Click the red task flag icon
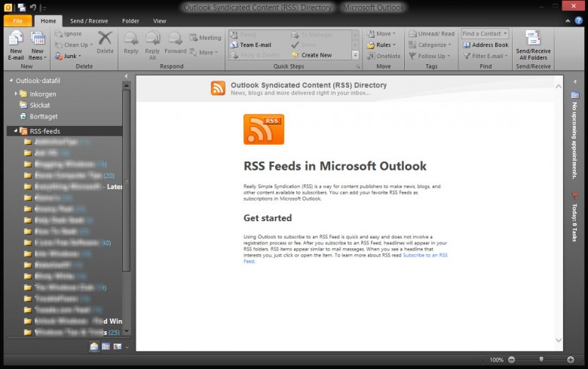The height and width of the screenshot is (369, 588). point(575,196)
